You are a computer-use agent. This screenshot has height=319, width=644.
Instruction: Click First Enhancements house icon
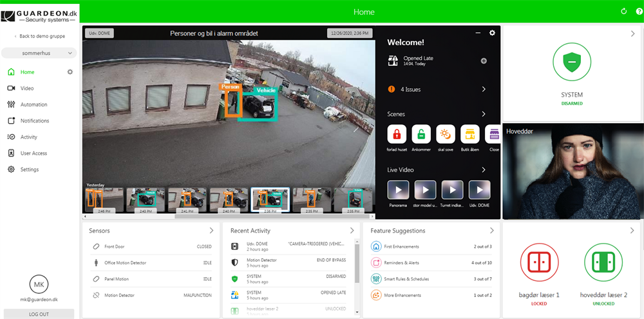coord(375,247)
